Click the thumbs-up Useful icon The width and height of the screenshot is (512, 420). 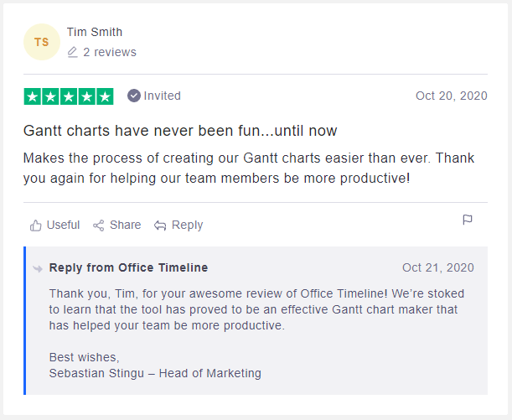[x=35, y=226]
